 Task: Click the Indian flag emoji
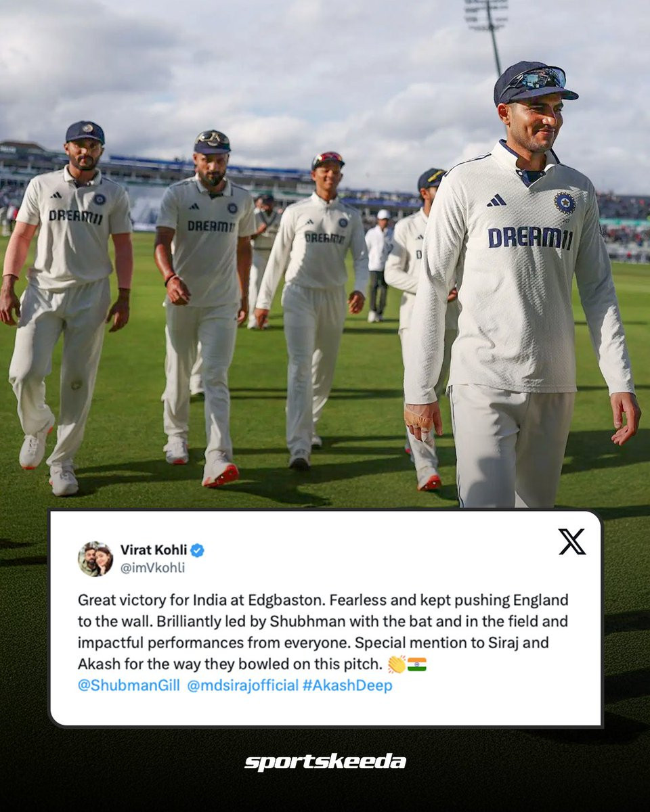coord(417,664)
